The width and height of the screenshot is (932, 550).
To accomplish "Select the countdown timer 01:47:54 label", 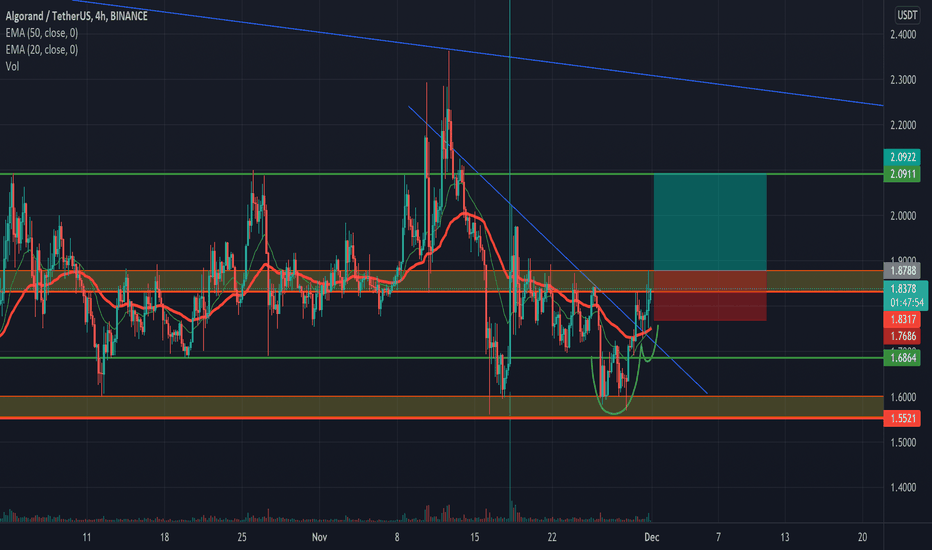I will coord(905,302).
